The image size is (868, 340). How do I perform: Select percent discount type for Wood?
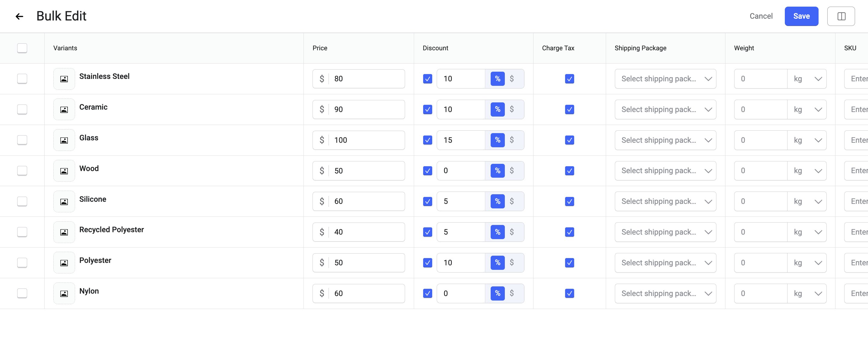coord(497,171)
